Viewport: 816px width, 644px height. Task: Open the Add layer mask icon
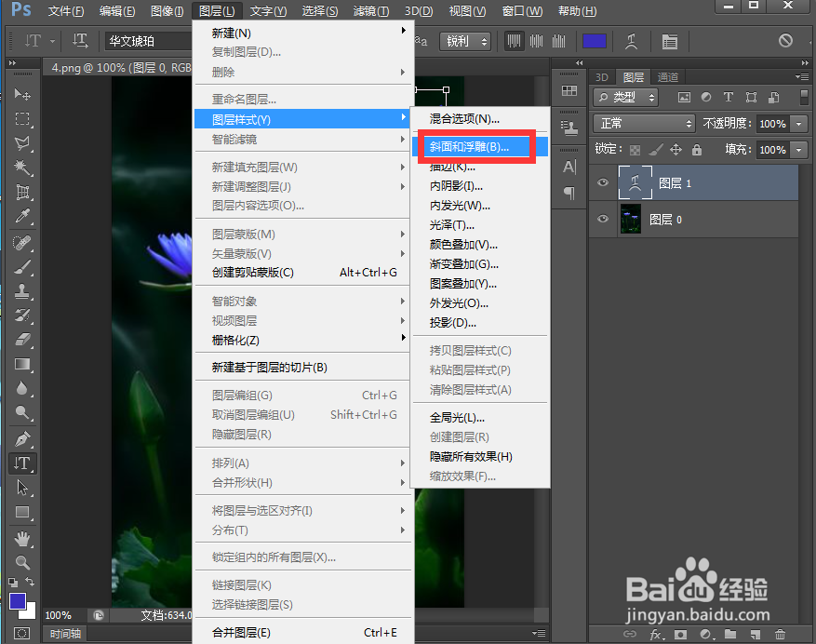click(680, 634)
